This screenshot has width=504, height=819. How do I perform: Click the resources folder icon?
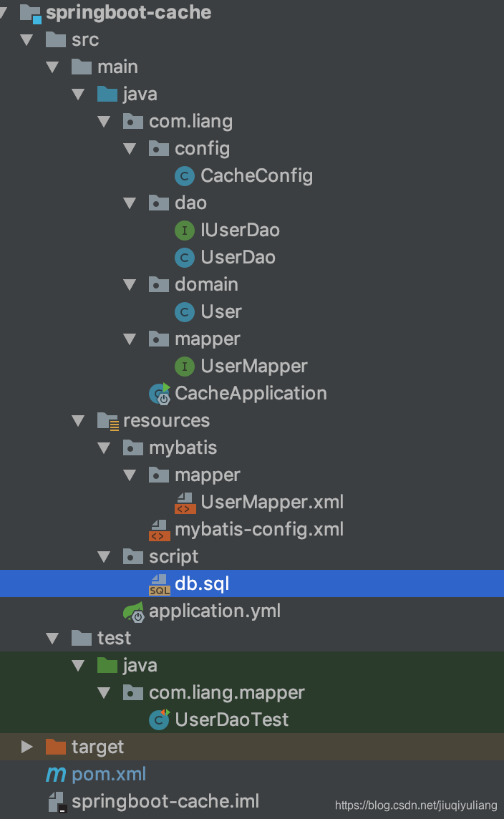(x=108, y=421)
